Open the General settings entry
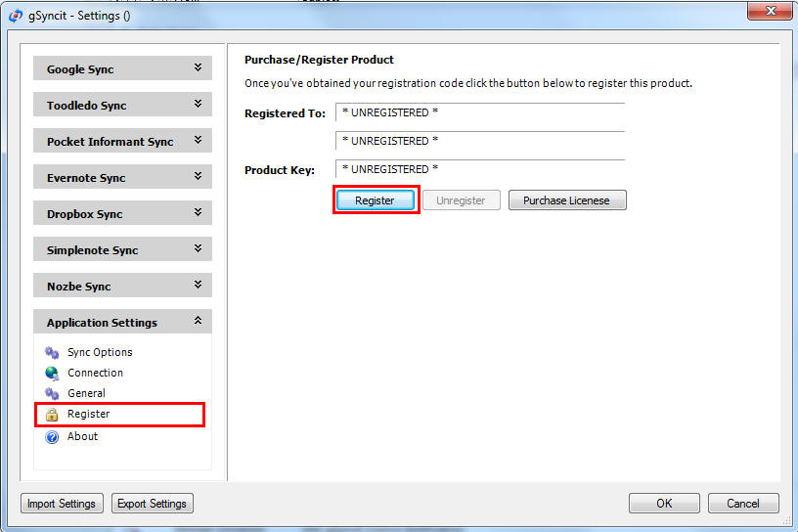 [86, 393]
